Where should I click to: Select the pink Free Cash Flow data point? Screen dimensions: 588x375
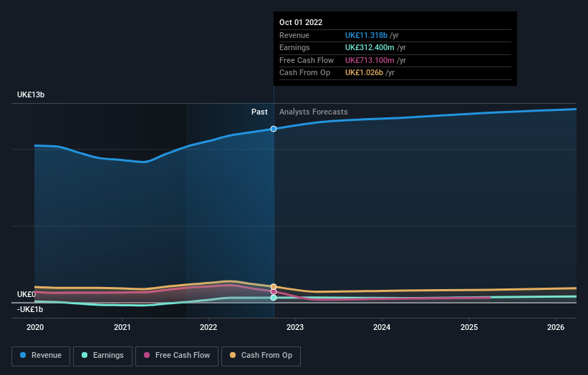point(274,291)
